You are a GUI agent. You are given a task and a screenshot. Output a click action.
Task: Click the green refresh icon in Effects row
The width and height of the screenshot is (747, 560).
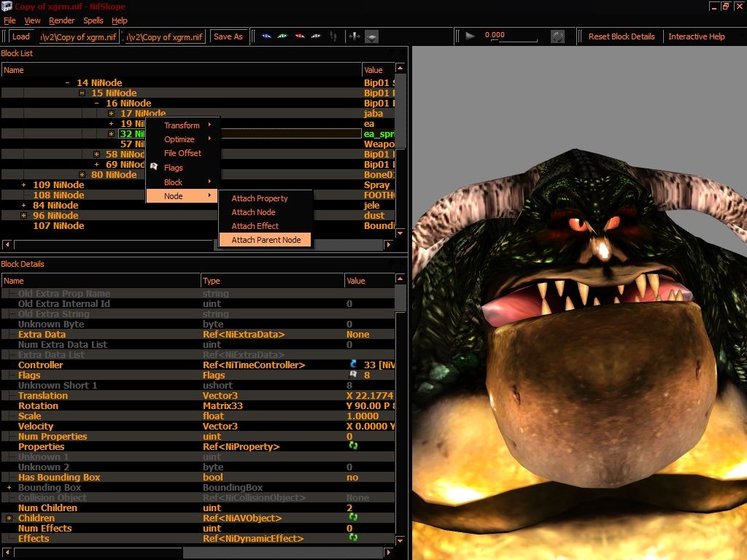pyautogui.click(x=353, y=537)
